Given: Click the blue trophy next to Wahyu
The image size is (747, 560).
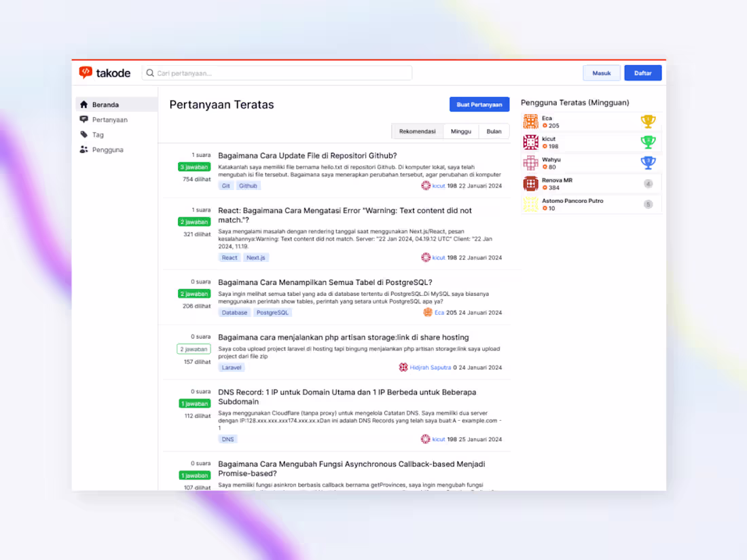Looking at the screenshot, I should point(648,163).
